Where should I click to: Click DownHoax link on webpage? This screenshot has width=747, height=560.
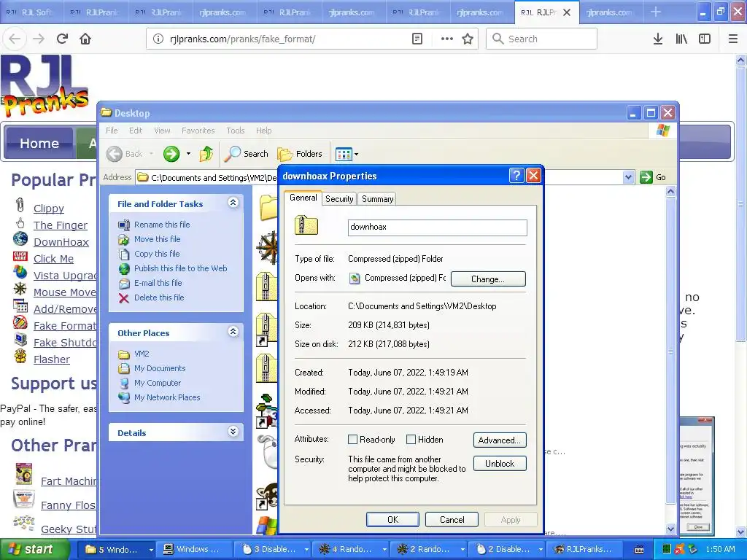coord(61,242)
